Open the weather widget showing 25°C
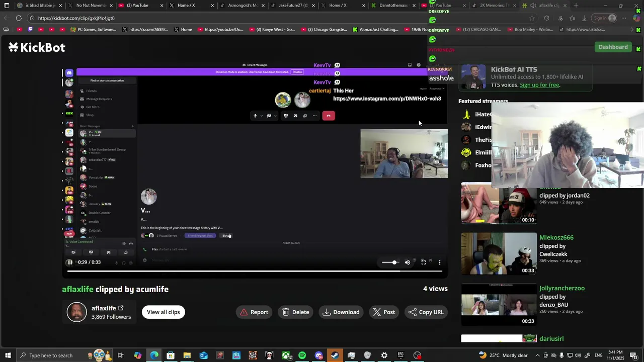644x362 pixels. coord(503,355)
